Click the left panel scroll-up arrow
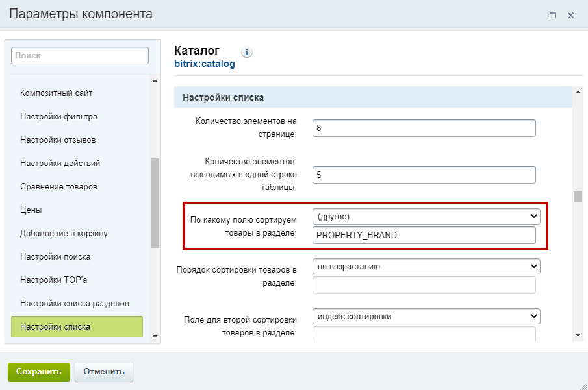 pyautogui.click(x=155, y=80)
